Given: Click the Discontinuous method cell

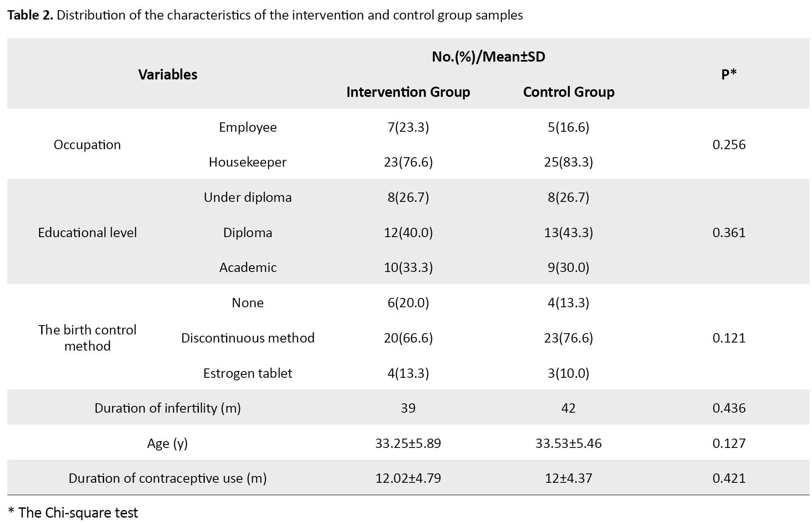Looking at the screenshot, I should point(248,338).
